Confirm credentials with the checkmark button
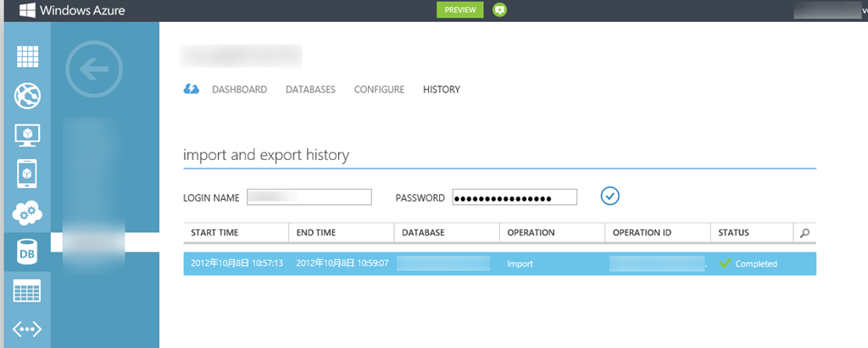Image resolution: width=868 pixels, height=348 pixels. 610,196
